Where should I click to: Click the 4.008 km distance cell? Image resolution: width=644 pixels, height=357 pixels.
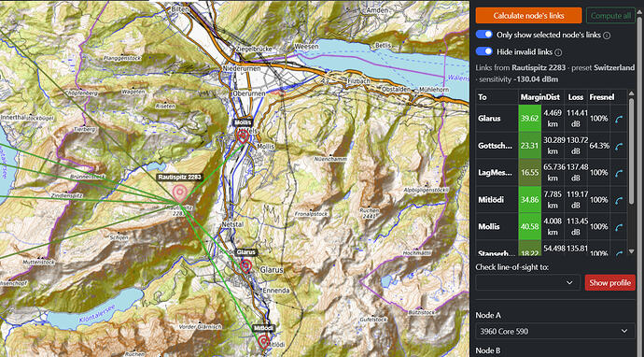tap(553, 226)
